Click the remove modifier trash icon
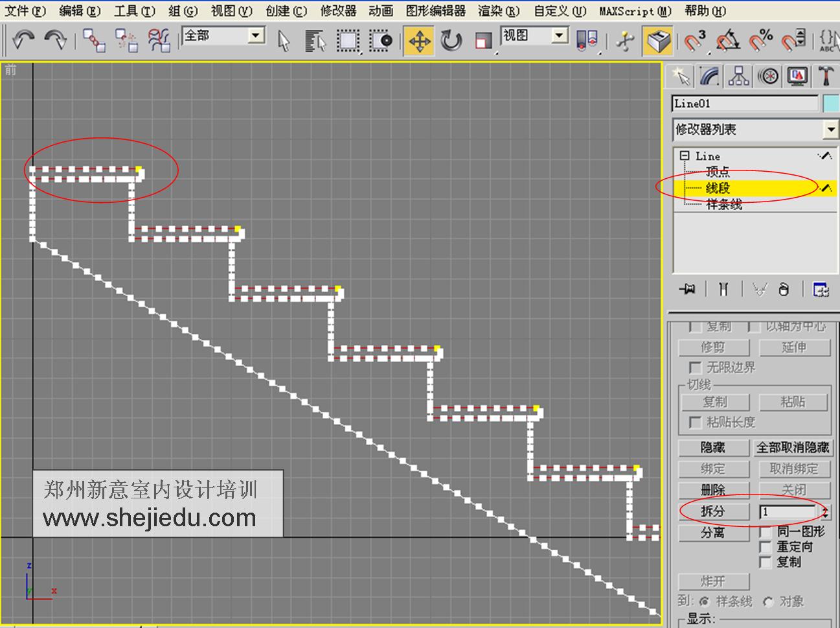 tap(784, 290)
